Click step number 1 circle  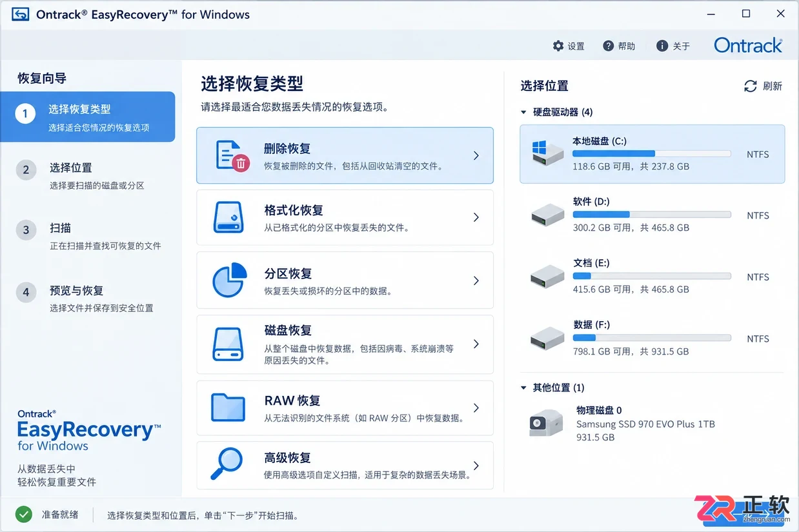[25, 114]
